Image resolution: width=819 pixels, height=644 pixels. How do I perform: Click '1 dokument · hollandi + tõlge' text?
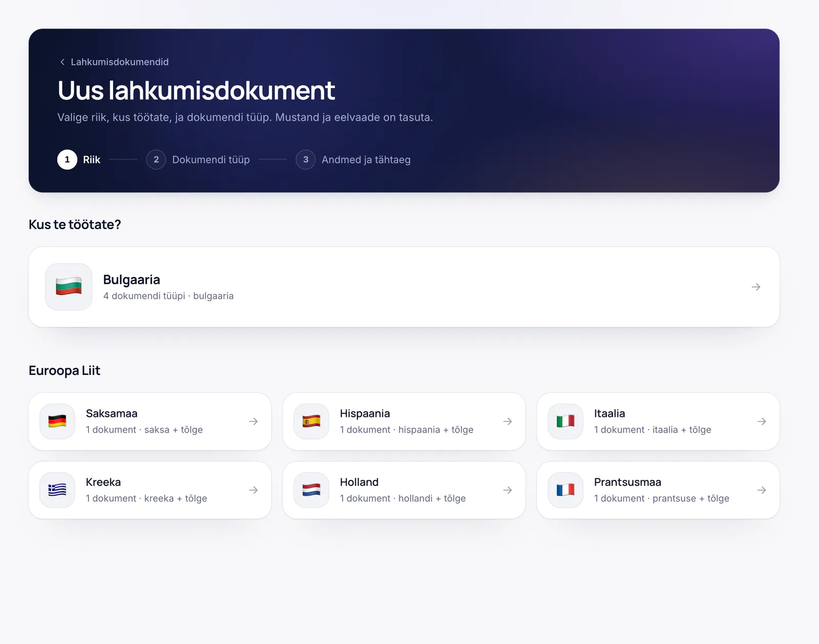tap(403, 498)
